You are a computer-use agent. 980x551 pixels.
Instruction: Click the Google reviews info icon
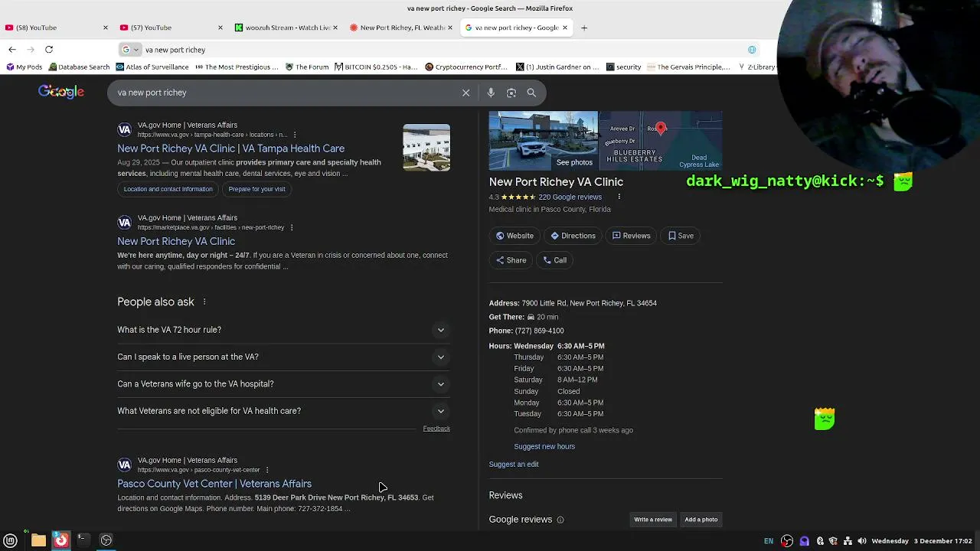pyautogui.click(x=560, y=520)
